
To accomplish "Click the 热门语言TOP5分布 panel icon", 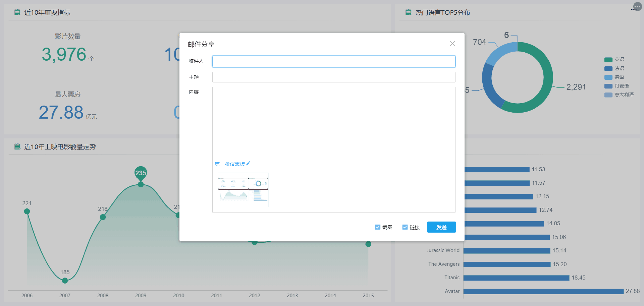I will pyautogui.click(x=408, y=12).
